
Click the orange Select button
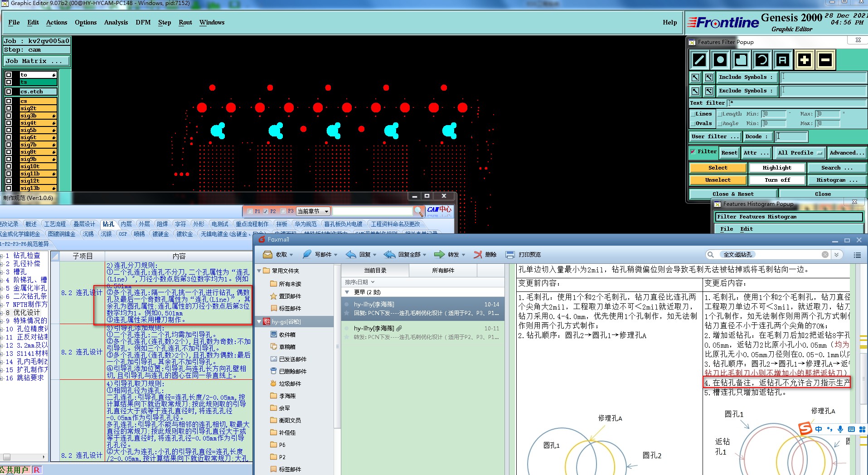718,168
